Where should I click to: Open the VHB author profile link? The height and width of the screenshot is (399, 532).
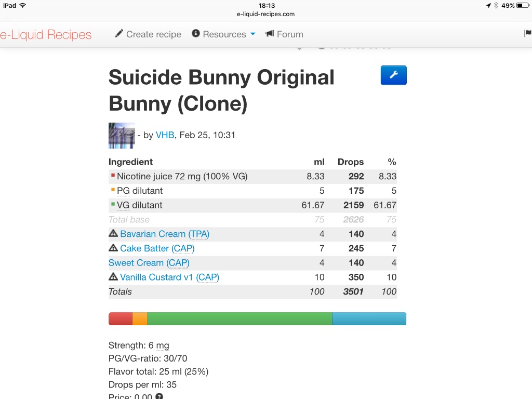click(165, 135)
